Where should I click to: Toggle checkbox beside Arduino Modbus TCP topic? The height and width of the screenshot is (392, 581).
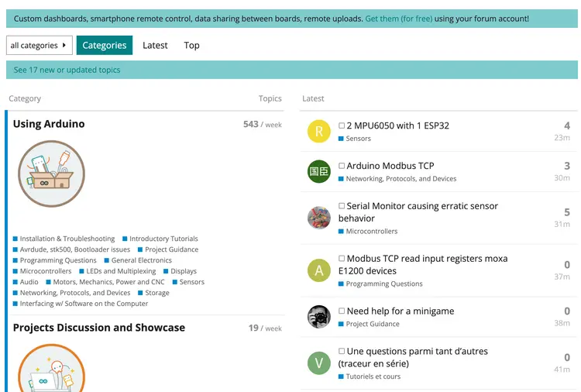click(x=342, y=166)
